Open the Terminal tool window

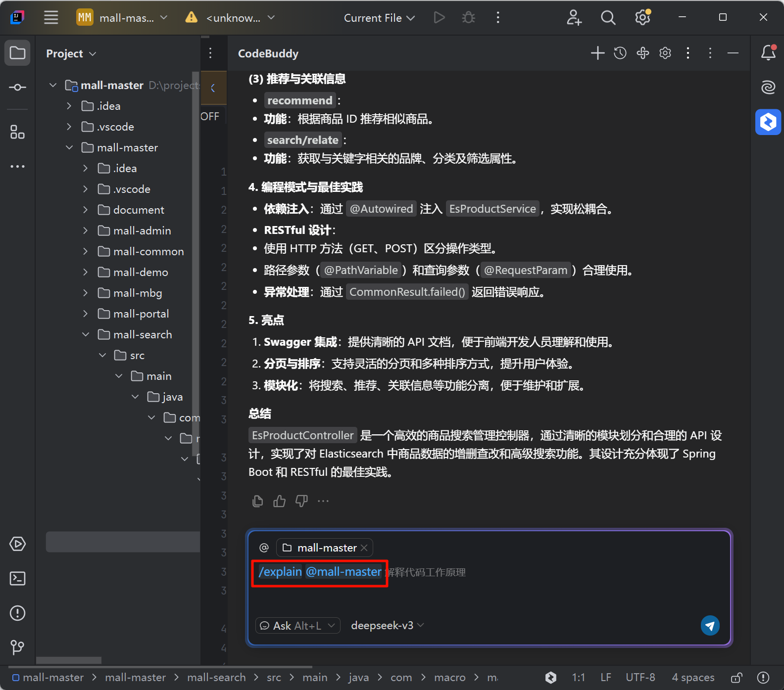17,578
